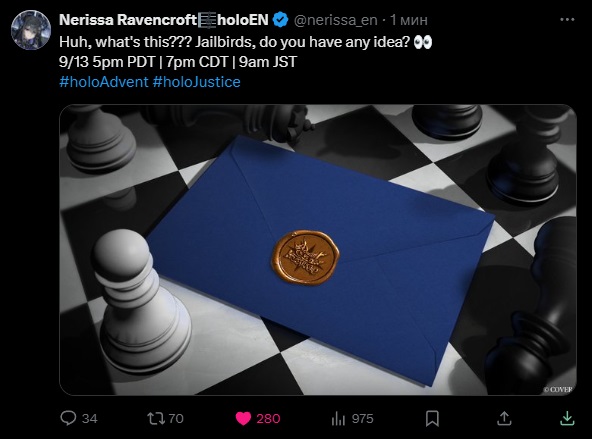Open the share upload icon
The image size is (592, 439).
coord(504,418)
